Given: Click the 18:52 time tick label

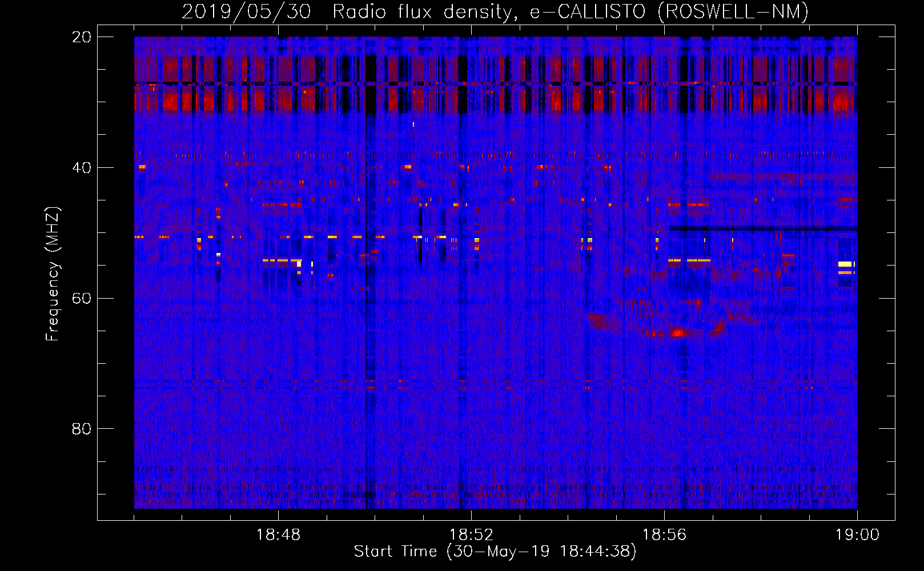Looking at the screenshot, I should [x=471, y=535].
